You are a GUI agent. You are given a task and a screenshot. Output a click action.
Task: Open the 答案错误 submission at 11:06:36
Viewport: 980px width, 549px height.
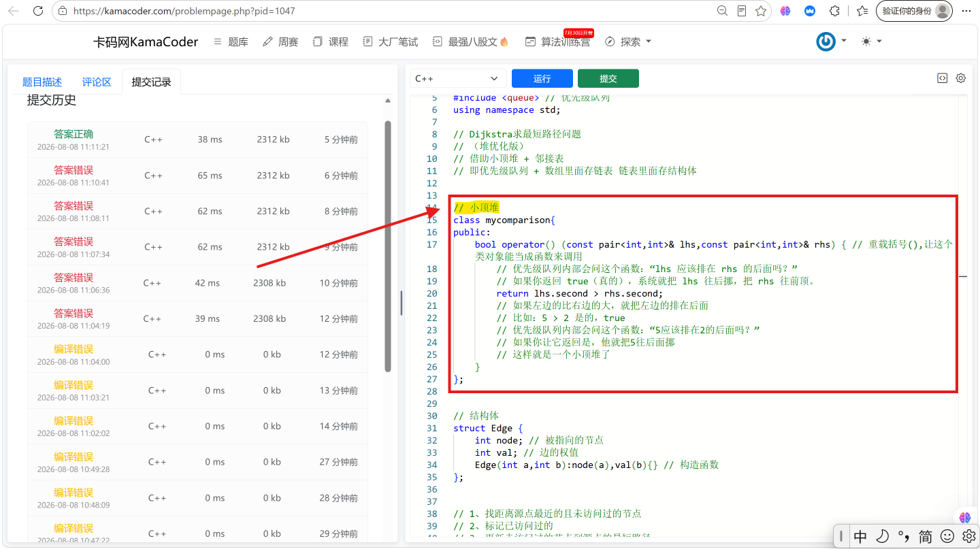[x=197, y=283]
